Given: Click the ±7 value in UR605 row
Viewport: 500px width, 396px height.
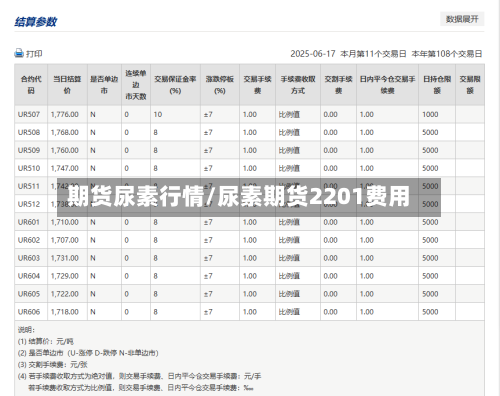Looking at the screenshot, I should (208, 294).
